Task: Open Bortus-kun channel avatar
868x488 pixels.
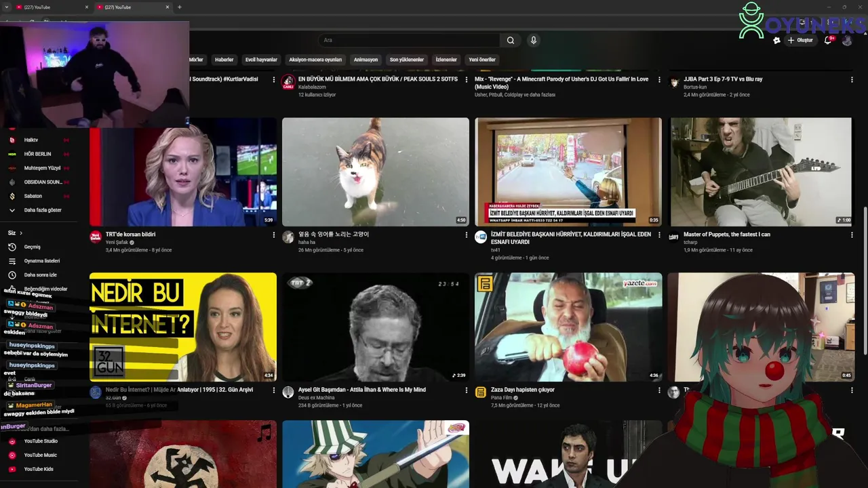Action: coord(674,83)
